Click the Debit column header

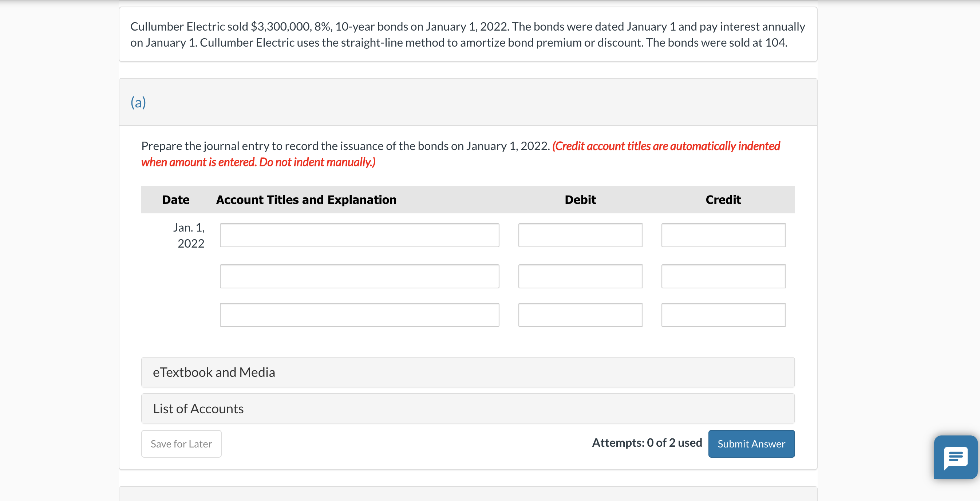pyautogui.click(x=580, y=200)
